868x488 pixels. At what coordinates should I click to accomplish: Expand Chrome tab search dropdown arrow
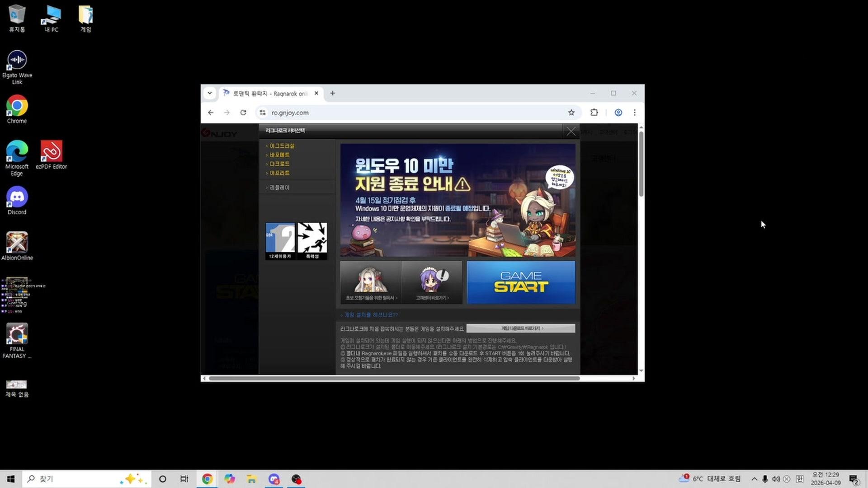coord(210,93)
